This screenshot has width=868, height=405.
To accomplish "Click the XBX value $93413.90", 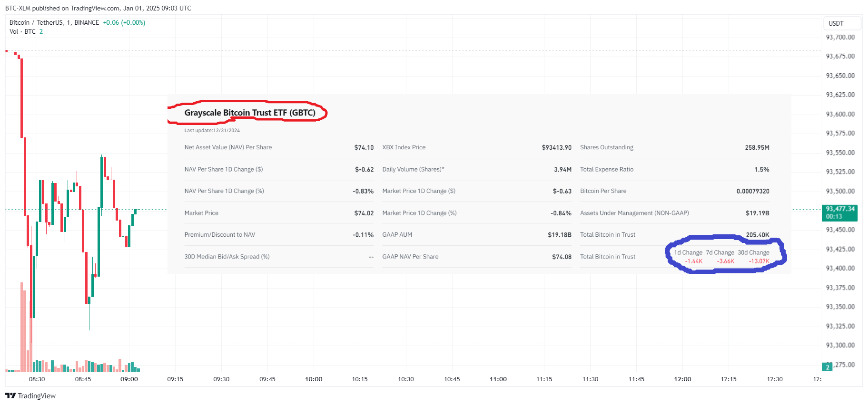I will (557, 147).
